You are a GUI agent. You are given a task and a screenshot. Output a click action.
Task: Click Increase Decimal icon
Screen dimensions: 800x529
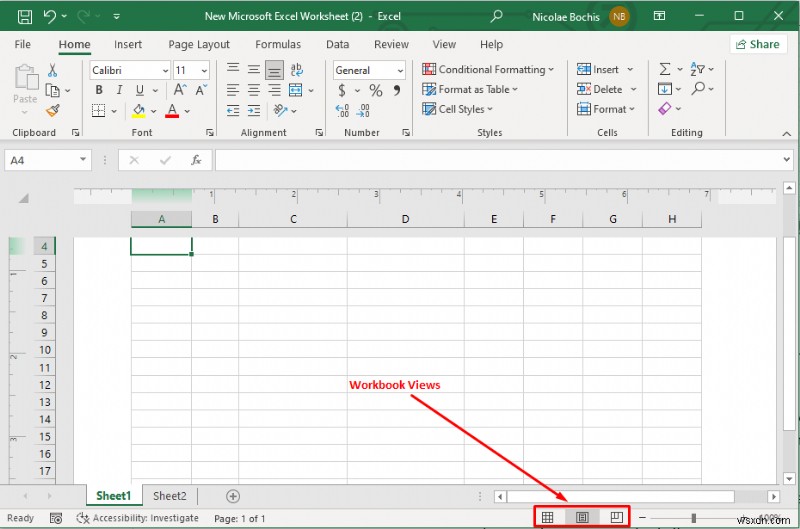[342, 111]
